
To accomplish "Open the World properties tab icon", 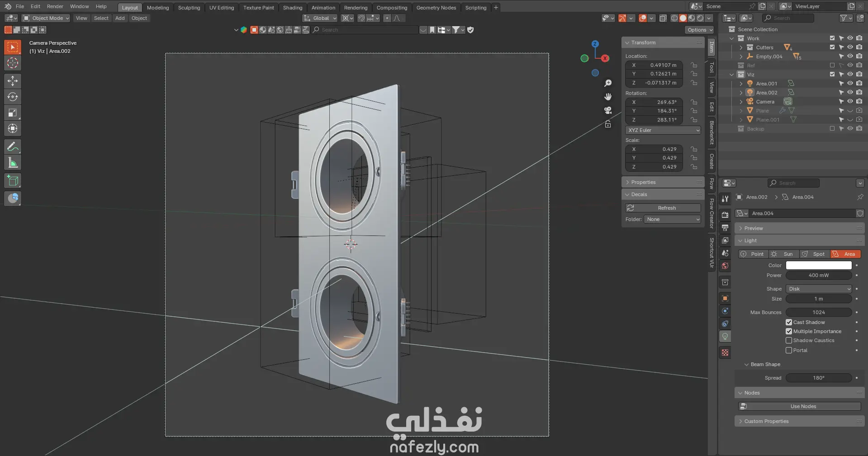I will coord(725,266).
